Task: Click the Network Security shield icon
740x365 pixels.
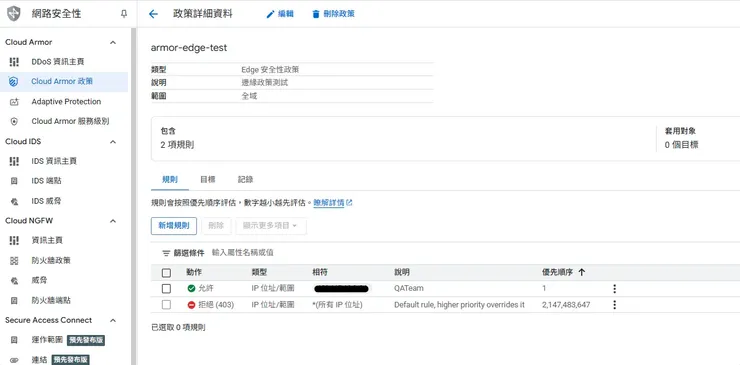Action: point(14,14)
